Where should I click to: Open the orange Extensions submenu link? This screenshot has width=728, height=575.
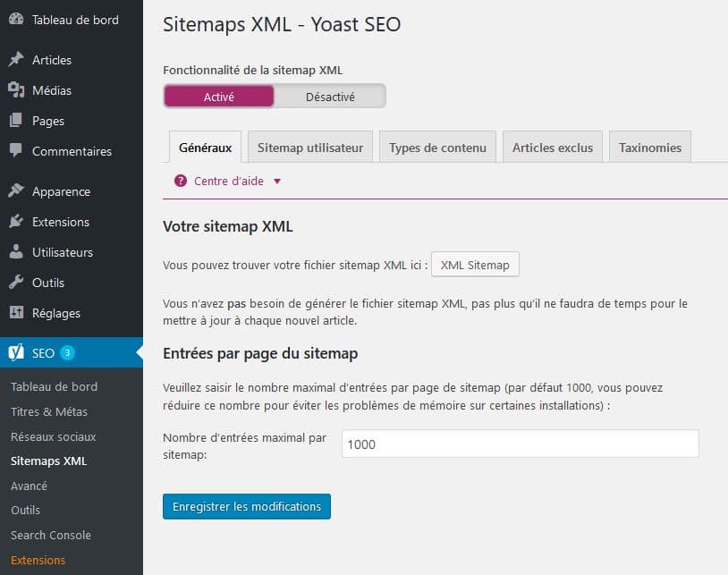point(38,560)
